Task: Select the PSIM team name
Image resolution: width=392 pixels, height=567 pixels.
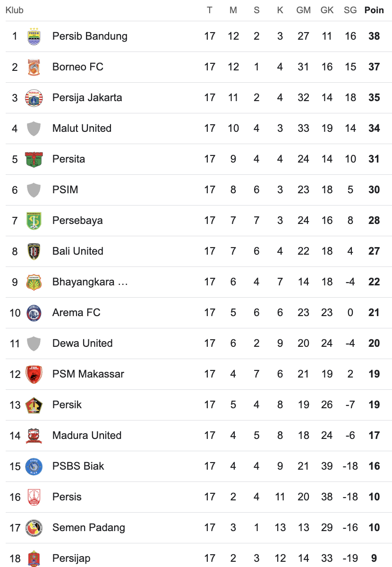Action: pyautogui.click(x=65, y=189)
